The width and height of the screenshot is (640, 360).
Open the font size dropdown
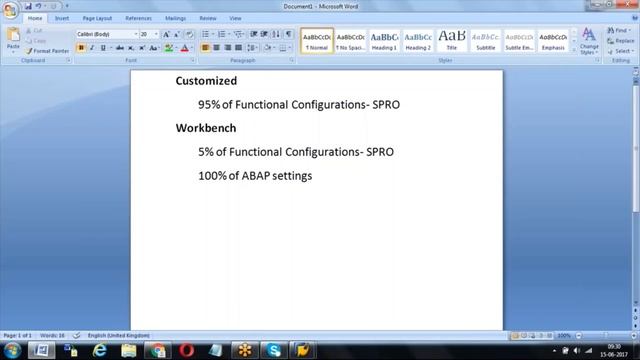(x=156, y=34)
